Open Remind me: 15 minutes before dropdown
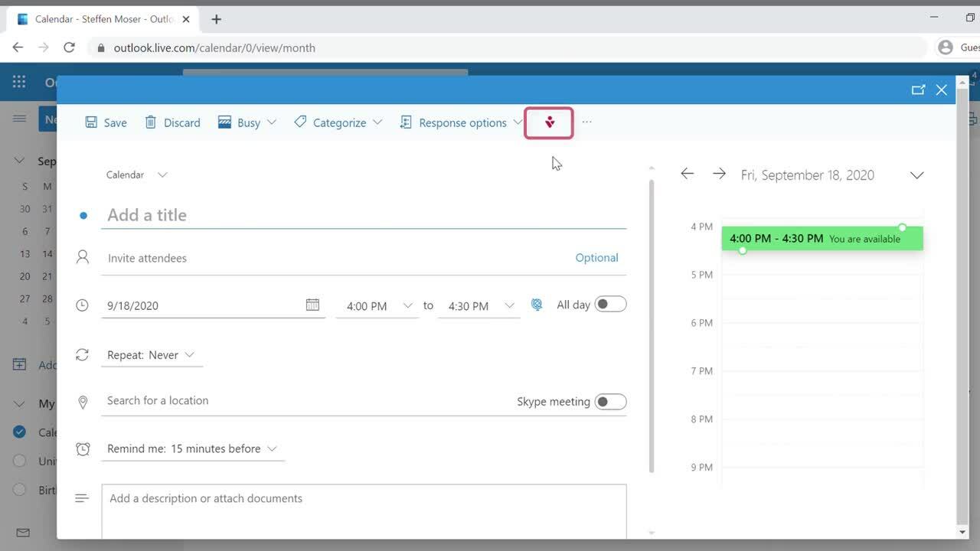Screen dimensions: 980x551 (x=191, y=448)
